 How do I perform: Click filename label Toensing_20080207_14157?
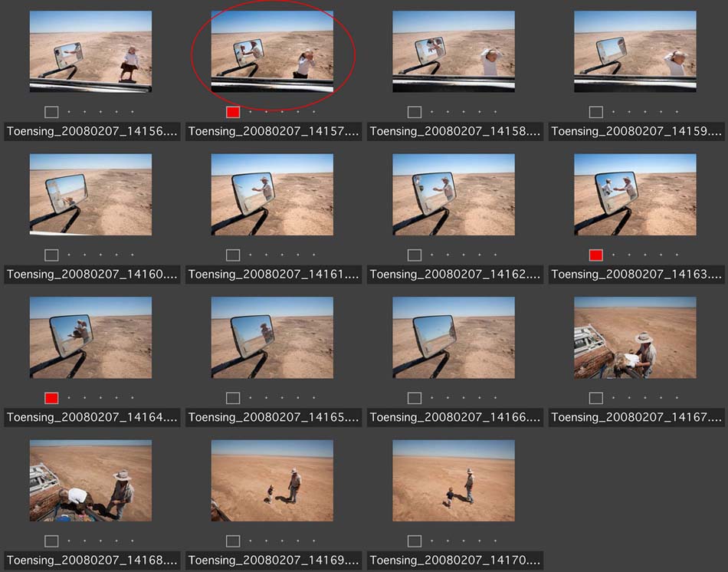(274, 132)
